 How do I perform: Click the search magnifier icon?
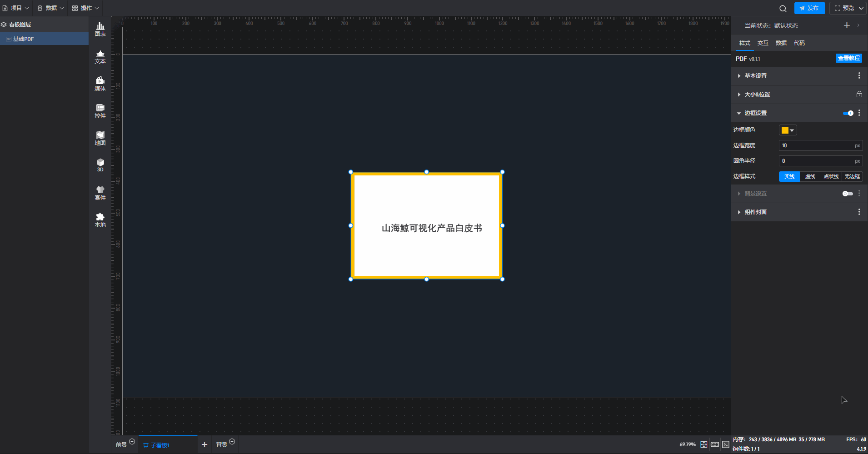[783, 8]
